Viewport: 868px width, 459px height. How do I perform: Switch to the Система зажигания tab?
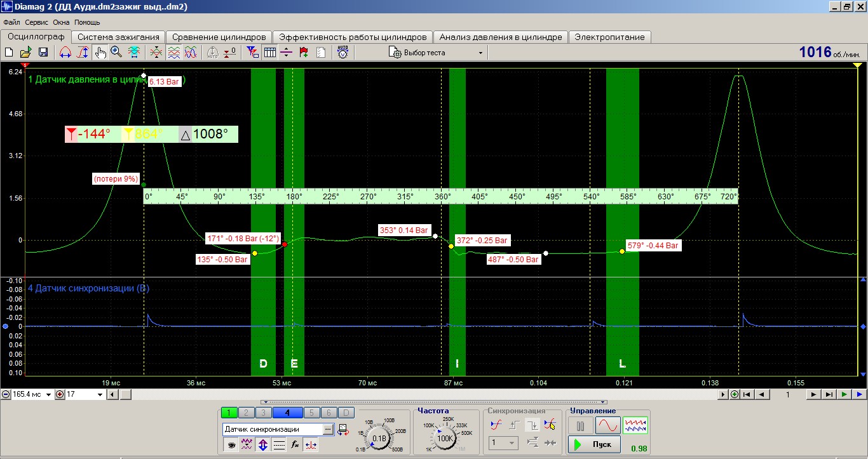118,37
